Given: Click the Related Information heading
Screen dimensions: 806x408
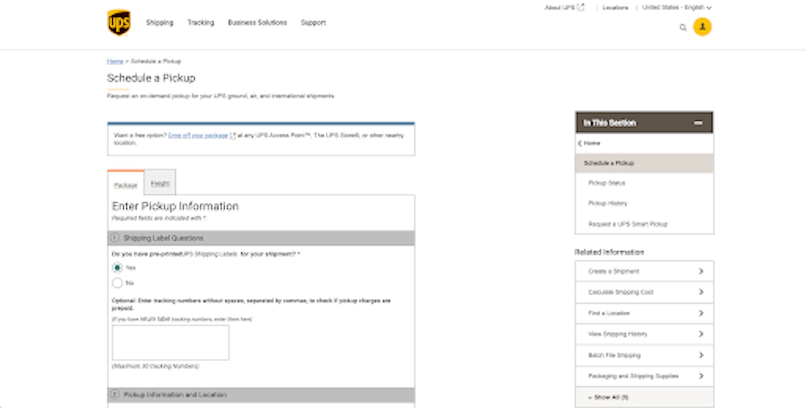Looking at the screenshot, I should 609,252.
